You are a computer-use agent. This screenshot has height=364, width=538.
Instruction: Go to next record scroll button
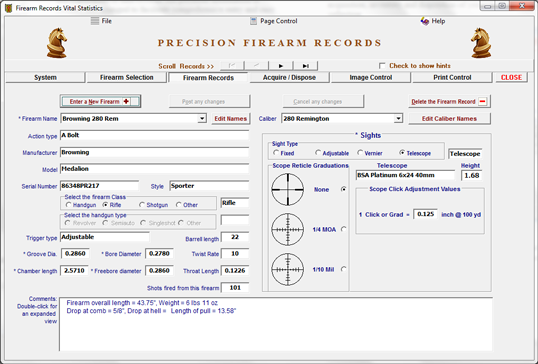tap(281, 66)
